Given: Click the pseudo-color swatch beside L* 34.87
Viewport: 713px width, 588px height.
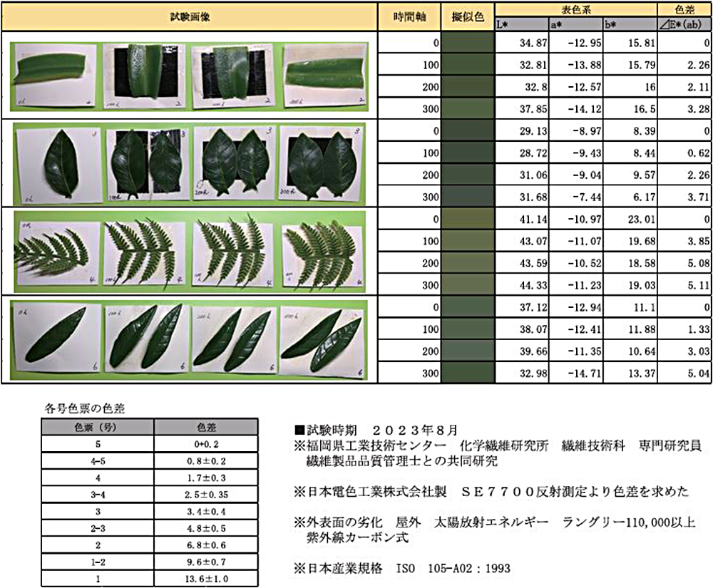Looking at the screenshot, I should pyautogui.click(x=468, y=43).
